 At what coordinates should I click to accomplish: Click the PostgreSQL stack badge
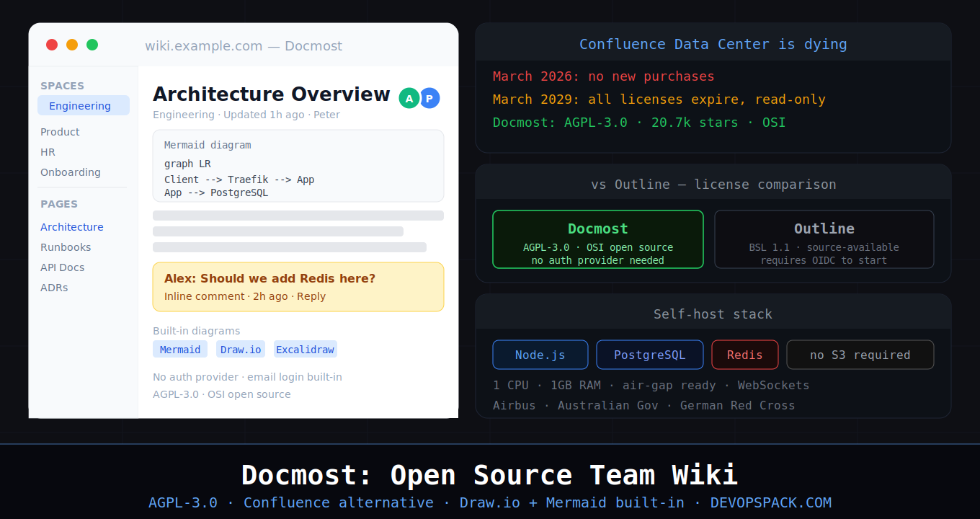[x=650, y=355]
